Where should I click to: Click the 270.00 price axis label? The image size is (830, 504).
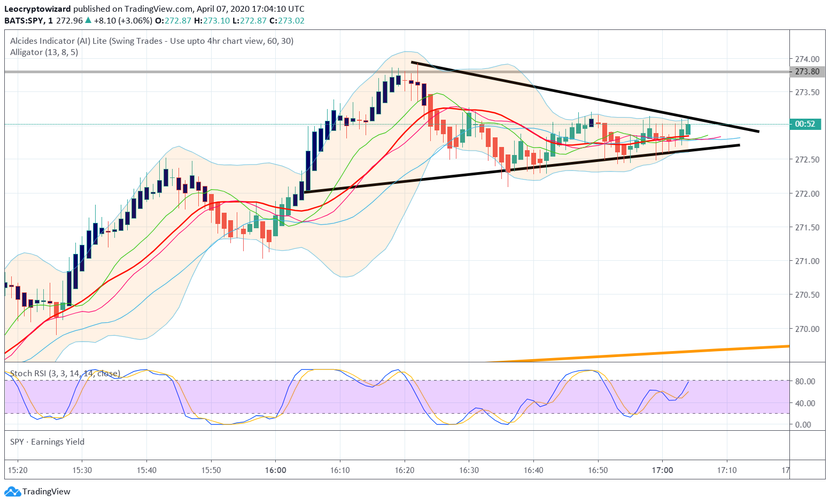(807, 329)
